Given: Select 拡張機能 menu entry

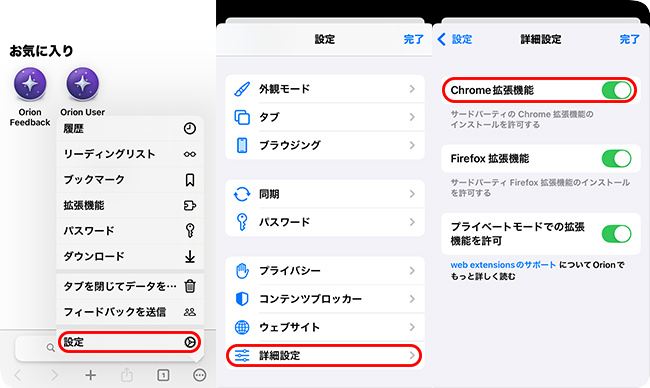Looking at the screenshot, I should tap(130, 206).
